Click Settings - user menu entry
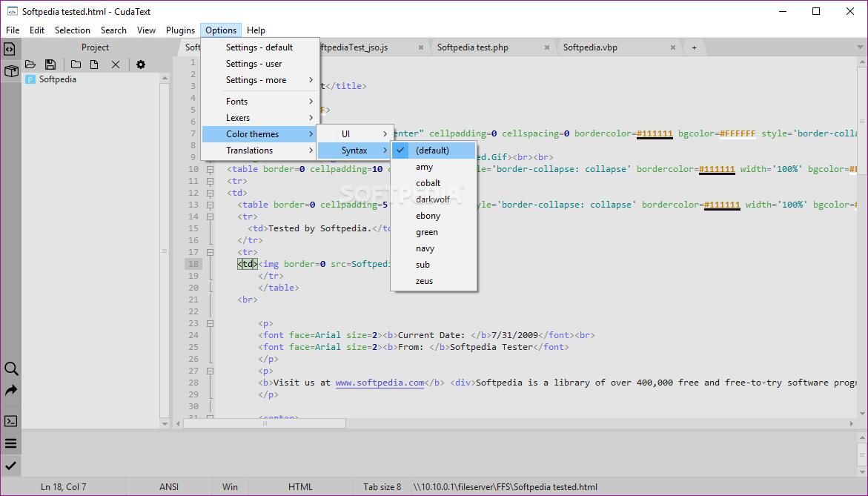This screenshot has height=496, width=868. [254, 64]
